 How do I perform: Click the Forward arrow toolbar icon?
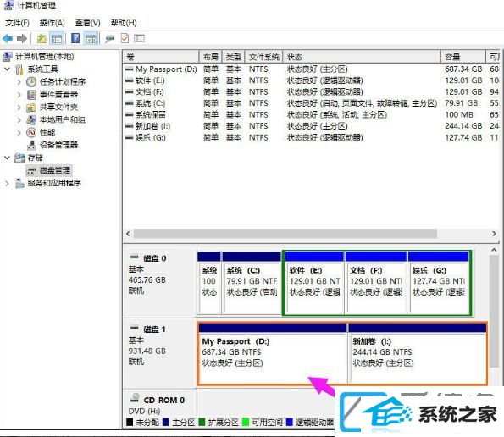22,39
